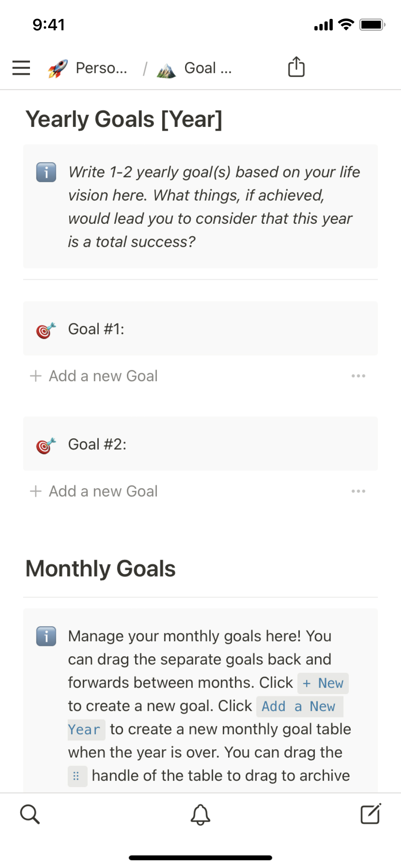Tap the info icon in Monthly Goals callout

[46, 636]
